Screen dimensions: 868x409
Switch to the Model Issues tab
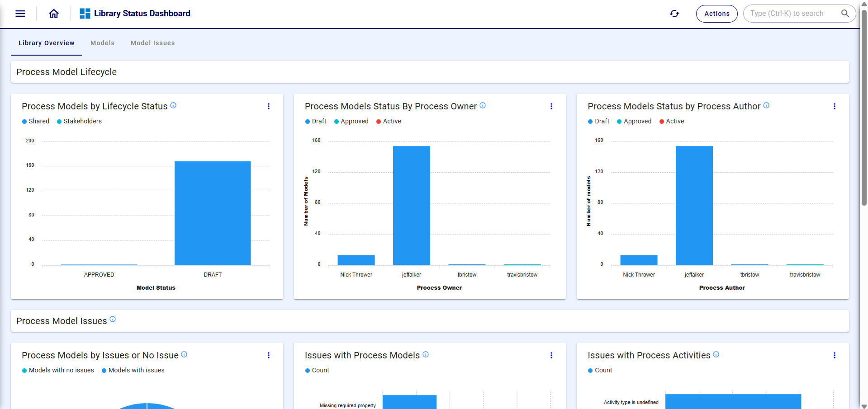click(x=152, y=43)
